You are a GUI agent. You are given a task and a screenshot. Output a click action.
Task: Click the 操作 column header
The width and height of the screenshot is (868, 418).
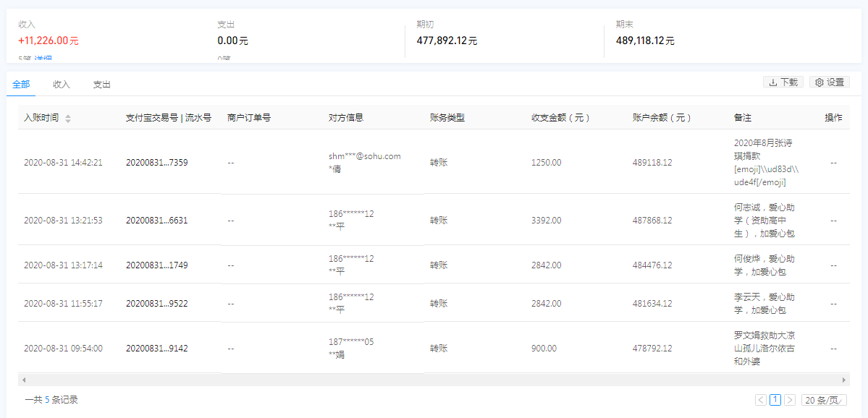[x=833, y=119]
